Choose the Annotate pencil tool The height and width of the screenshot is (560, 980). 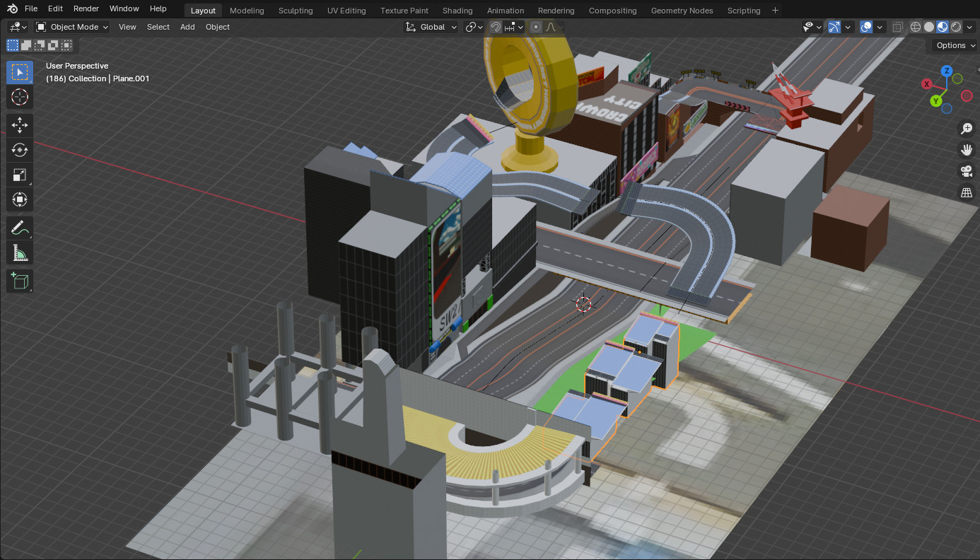(x=20, y=228)
